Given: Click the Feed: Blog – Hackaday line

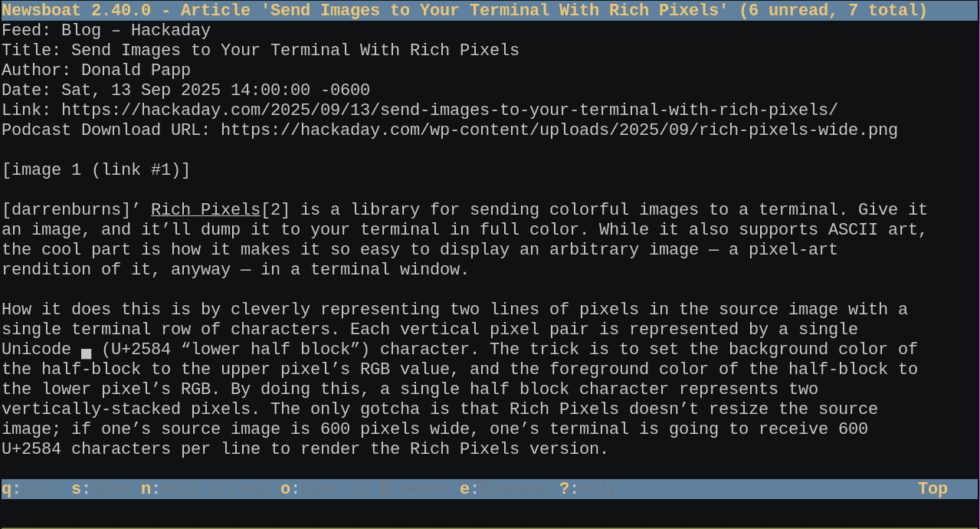Looking at the screenshot, I should pos(106,31).
